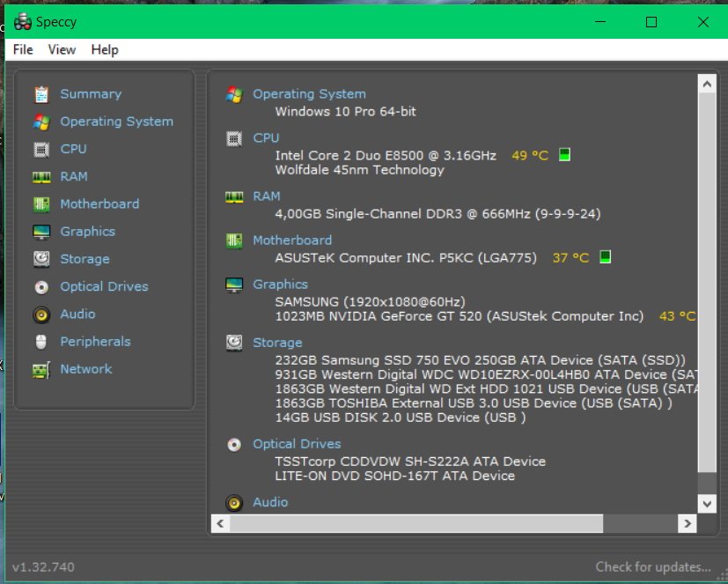Image resolution: width=728 pixels, height=584 pixels.
Task: Click version label v1.32.740
Action: (43, 566)
